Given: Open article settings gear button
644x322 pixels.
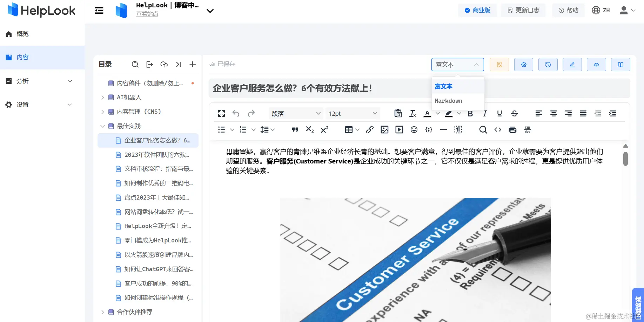Looking at the screenshot, I should tap(524, 65).
